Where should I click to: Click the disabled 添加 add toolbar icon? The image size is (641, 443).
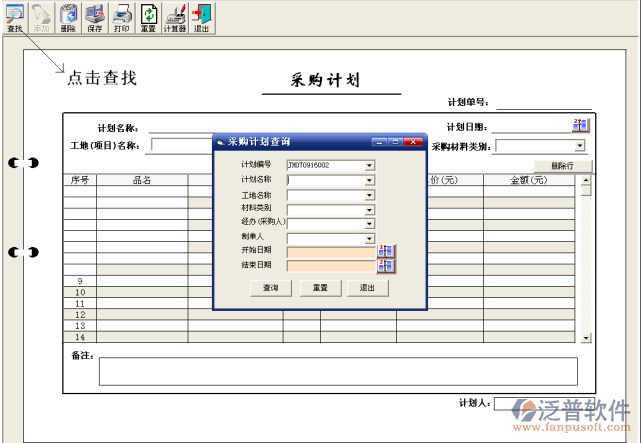point(41,18)
